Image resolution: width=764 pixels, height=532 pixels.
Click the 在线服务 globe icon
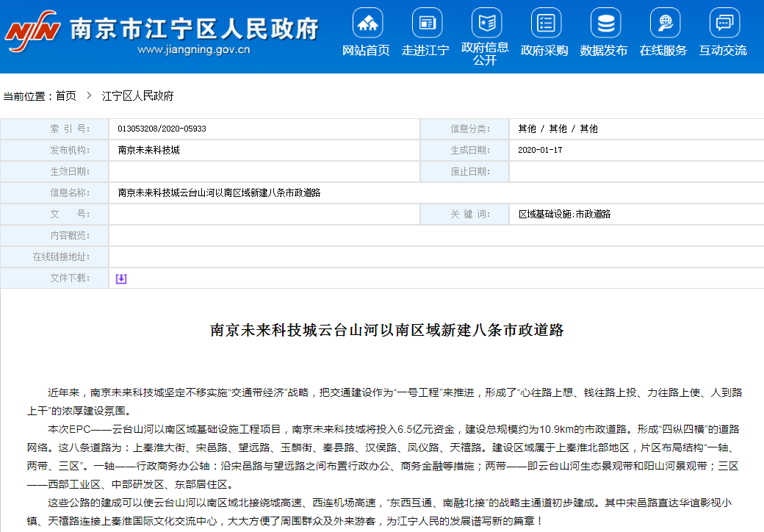(664, 24)
